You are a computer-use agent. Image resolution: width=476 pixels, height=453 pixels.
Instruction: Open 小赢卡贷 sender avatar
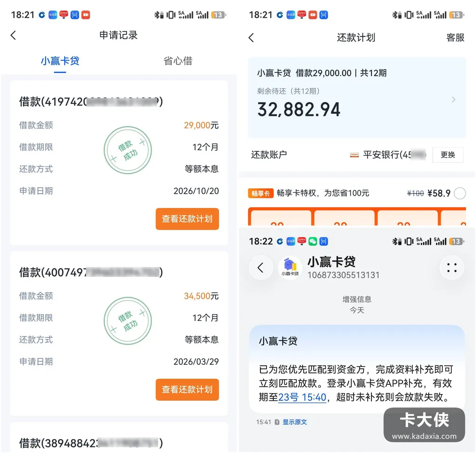[290, 268]
